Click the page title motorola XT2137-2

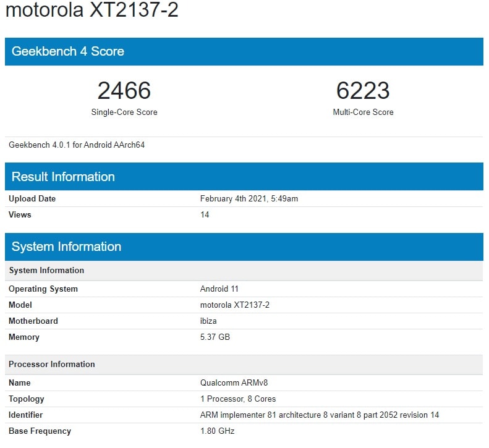click(92, 9)
